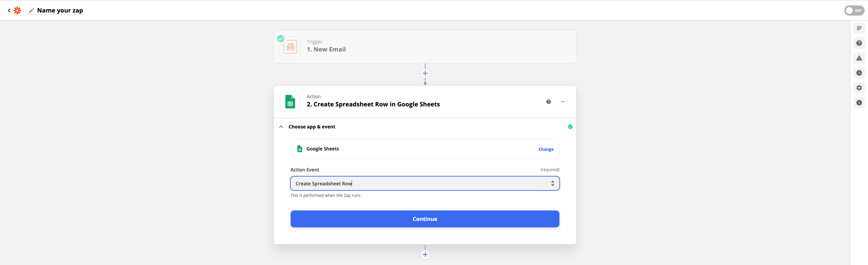This screenshot has width=868, height=265.
Task: Click the Change link for Google Sheets
Action: coord(546,149)
